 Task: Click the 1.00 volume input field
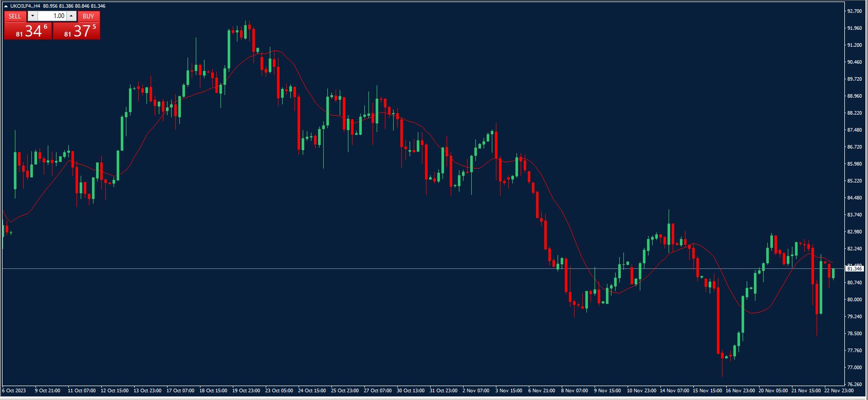(52, 16)
